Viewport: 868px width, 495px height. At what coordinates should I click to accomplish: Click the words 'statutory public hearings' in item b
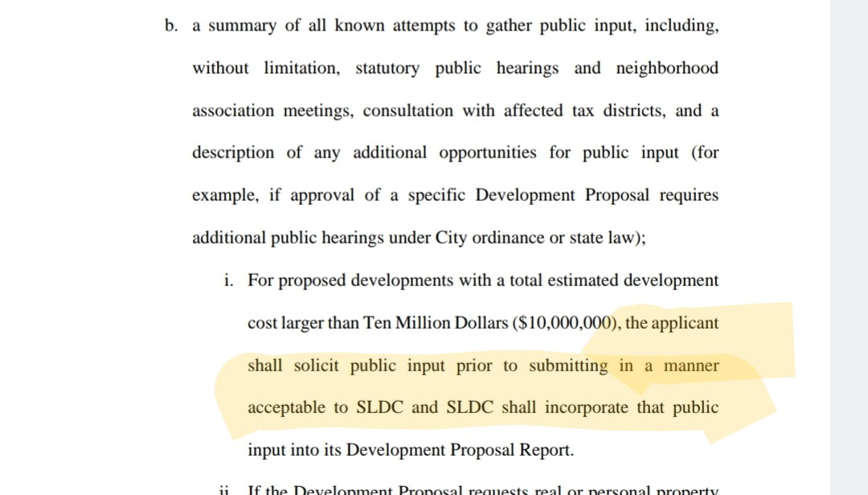tap(457, 68)
